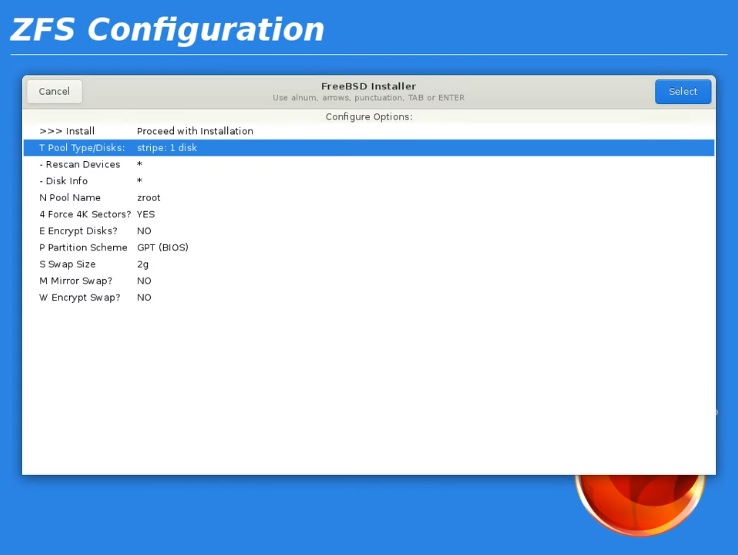Click the Cancel button

click(54, 92)
